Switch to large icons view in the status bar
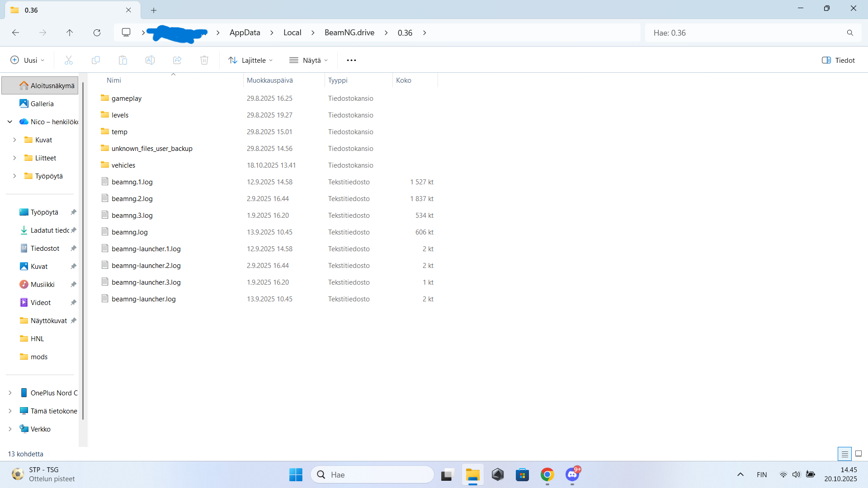868x488 pixels. click(859, 454)
